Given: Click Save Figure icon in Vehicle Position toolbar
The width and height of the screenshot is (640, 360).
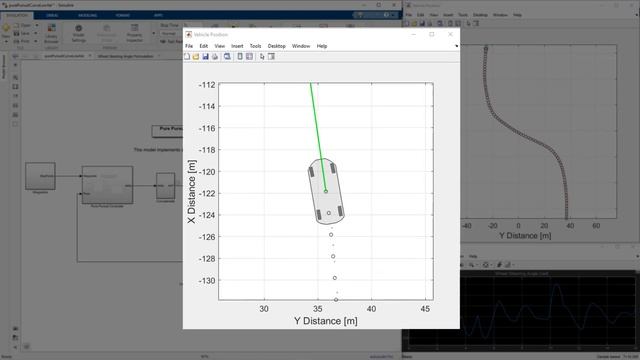Looking at the screenshot, I should pos(205,57).
